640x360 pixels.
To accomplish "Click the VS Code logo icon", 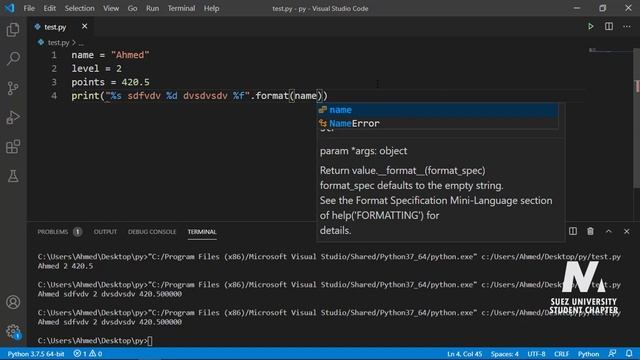I will 10,8.
